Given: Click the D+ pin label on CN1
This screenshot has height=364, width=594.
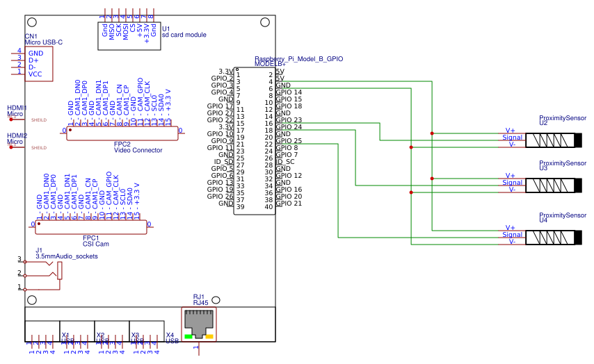Looking at the screenshot, I should pyautogui.click(x=33, y=60).
